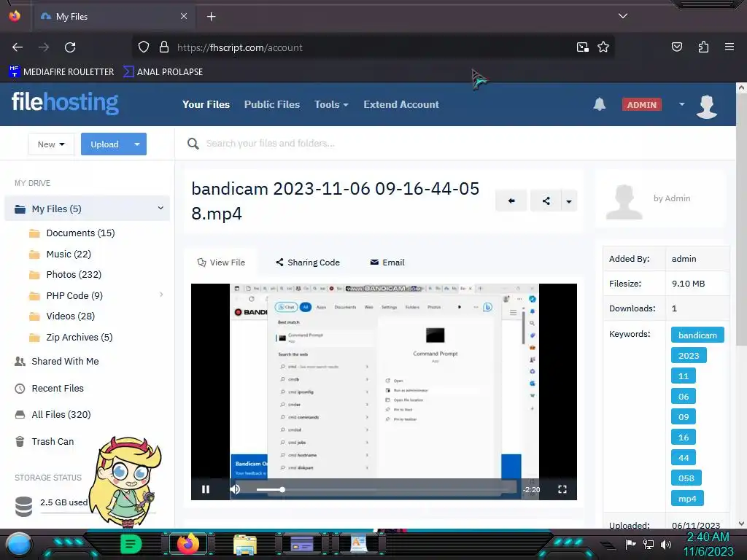Open the Upload dropdown arrow
This screenshot has height=560, width=747.
(x=137, y=144)
